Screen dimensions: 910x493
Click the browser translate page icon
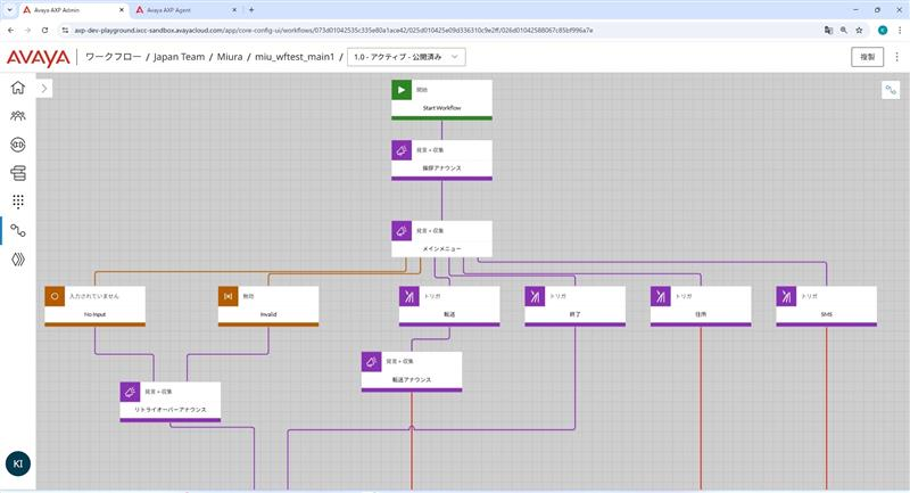pos(828,30)
